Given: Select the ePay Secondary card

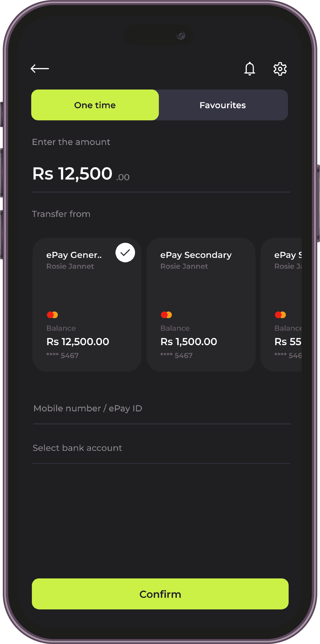Looking at the screenshot, I should 201,304.
